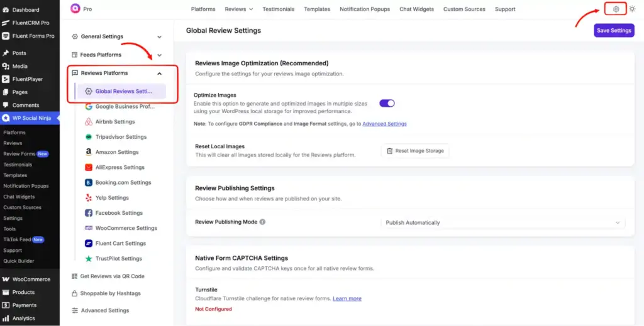Click the FluentPlayer icon in admin menu
Image resolution: width=644 pixels, height=326 pixels.
point(6,79)
